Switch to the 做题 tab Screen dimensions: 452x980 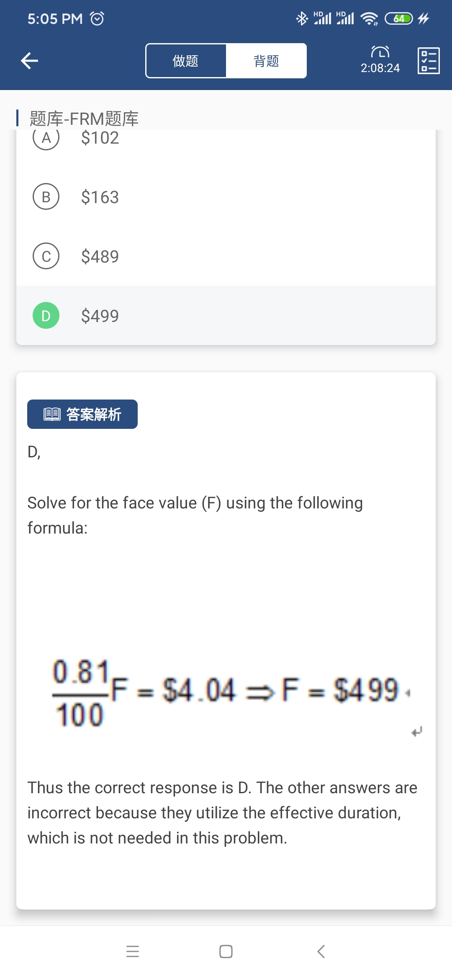click(x=186, y=61)
